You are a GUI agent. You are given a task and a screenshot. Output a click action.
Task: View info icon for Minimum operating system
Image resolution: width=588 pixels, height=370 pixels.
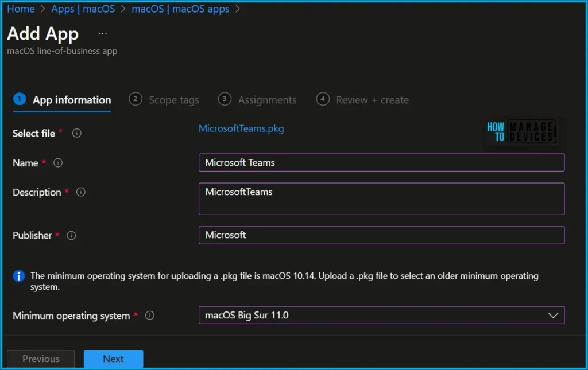[150, 316]
